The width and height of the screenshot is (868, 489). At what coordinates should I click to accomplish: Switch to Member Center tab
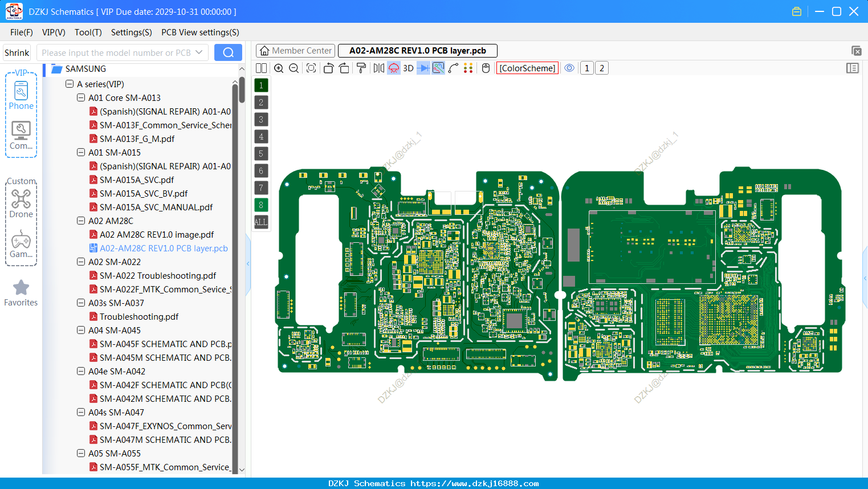click(295, 51)
